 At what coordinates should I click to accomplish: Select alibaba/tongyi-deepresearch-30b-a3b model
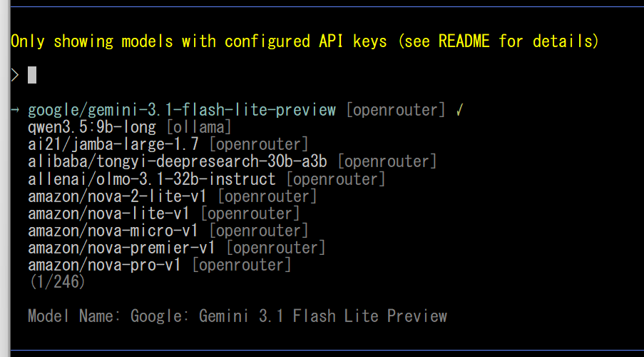pyautogui.click(x=177, y=162)
